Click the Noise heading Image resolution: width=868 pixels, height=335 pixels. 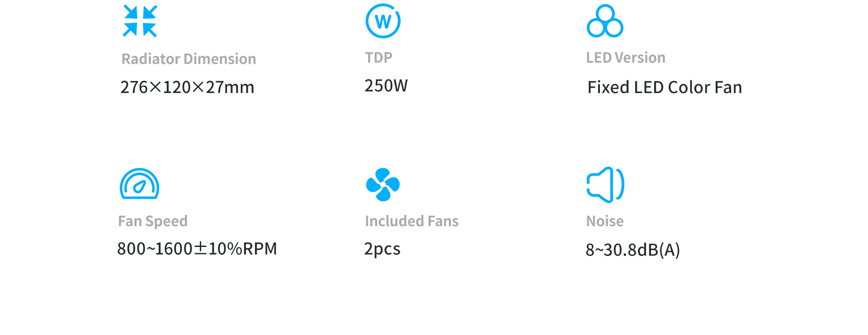(x=605, y=221)
